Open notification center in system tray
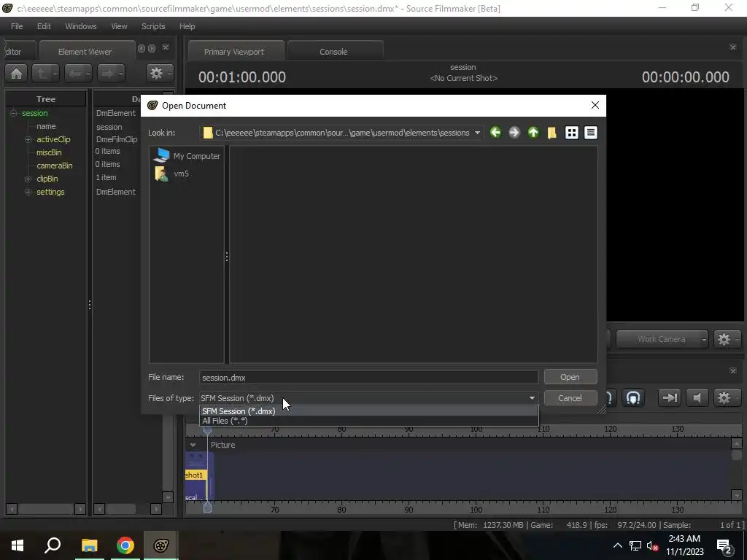The width and height of the screenshot is (747, 560). [x=724, y=545]
